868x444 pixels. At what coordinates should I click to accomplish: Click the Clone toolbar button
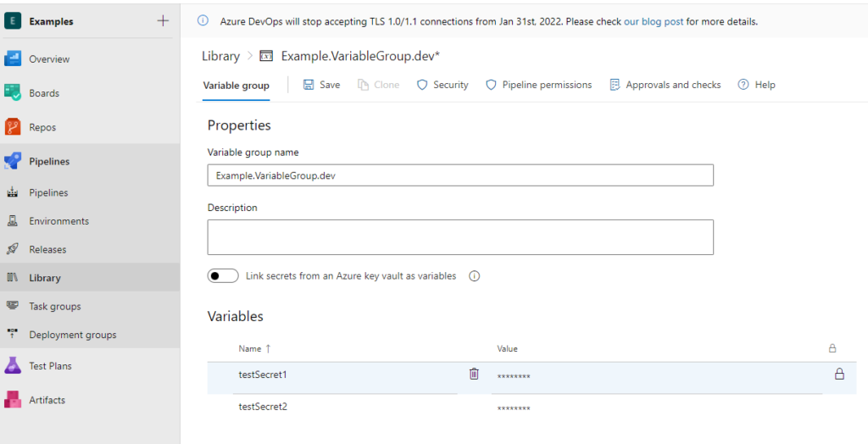pyautogui.click(x=379, y=85)
